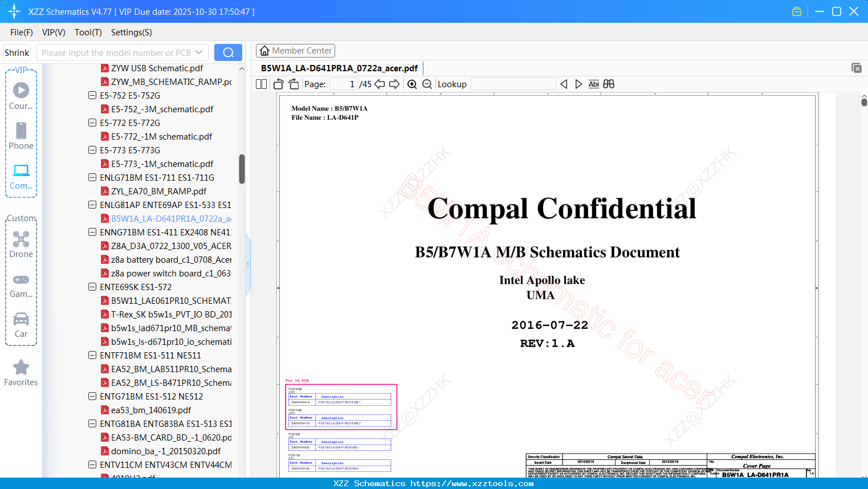868x489 pixels.
Task: Click the pop-out window icon
Action: click(856, 68)
